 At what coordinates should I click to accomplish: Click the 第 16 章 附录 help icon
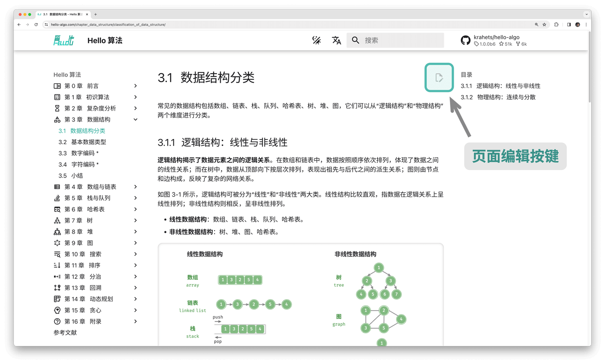click(x=57, y=321)
